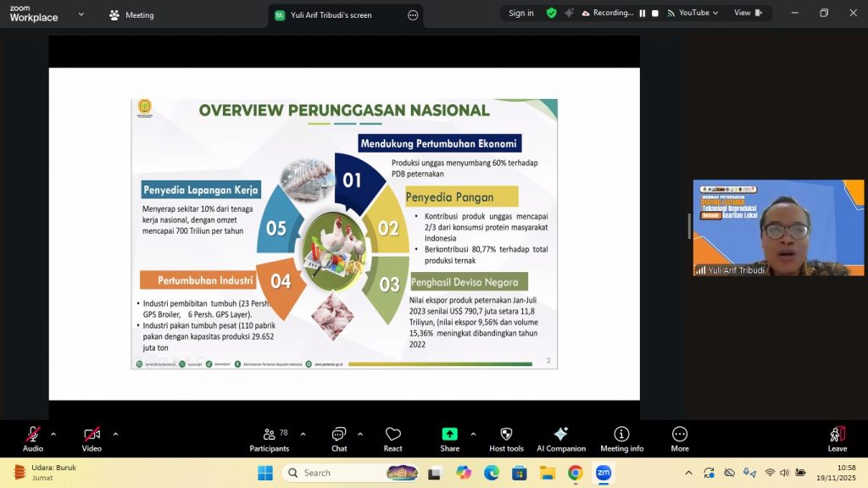Pause the recording
The width and height of the screenshot is (868, 488).
(643, 14)
